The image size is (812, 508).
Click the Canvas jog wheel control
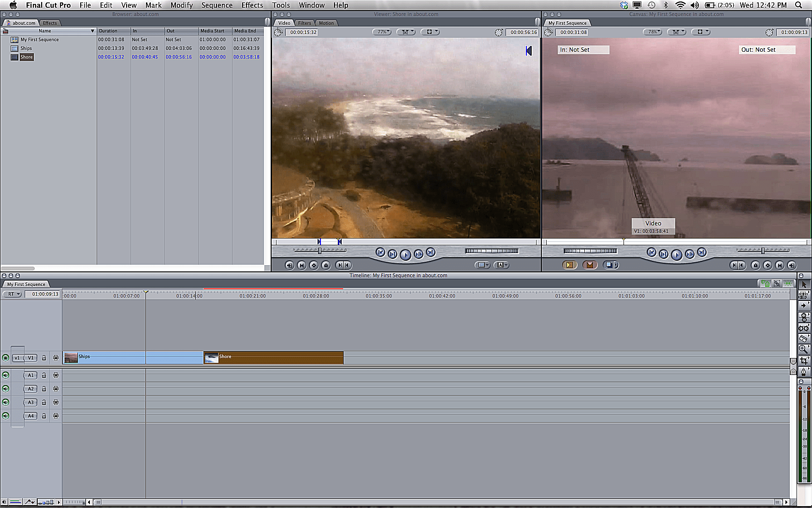[590, 251]
